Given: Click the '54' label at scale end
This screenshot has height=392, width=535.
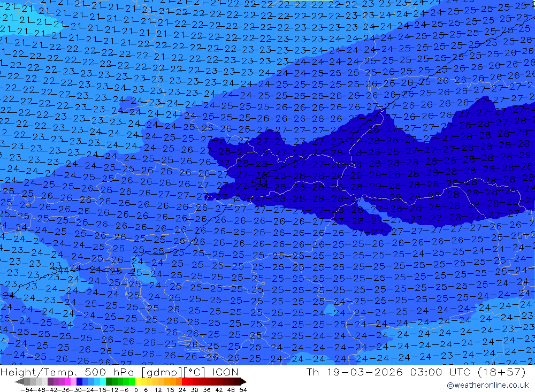Looking at the screenshot, I should 243,390.
